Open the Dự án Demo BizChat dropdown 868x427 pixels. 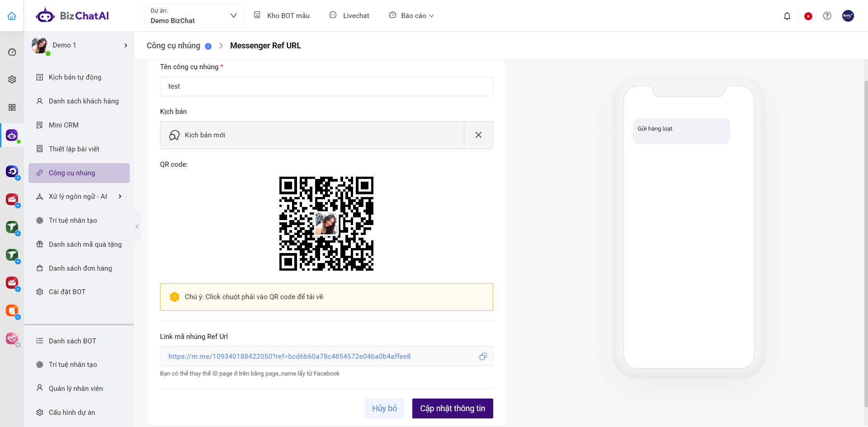click(194, 16)
